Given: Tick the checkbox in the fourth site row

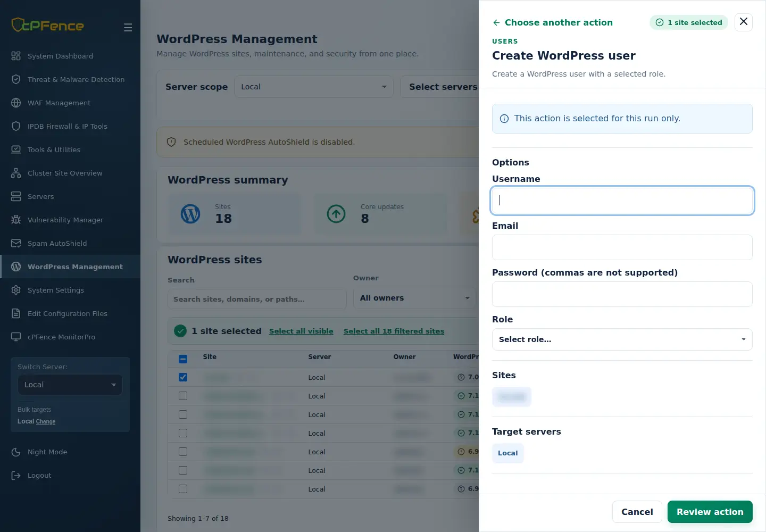Looking at the screenshot, I should pos(183,433).
